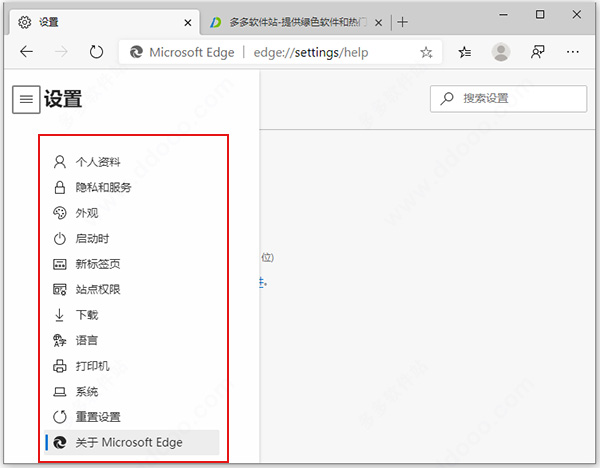
Task: Maximize the Edge window
Action: [540, 15]
